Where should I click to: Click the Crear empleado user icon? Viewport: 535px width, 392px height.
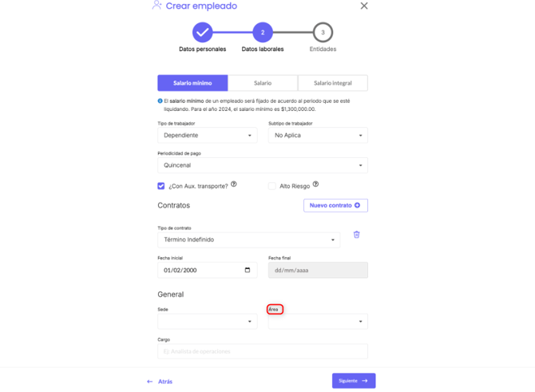pos(157,6)
